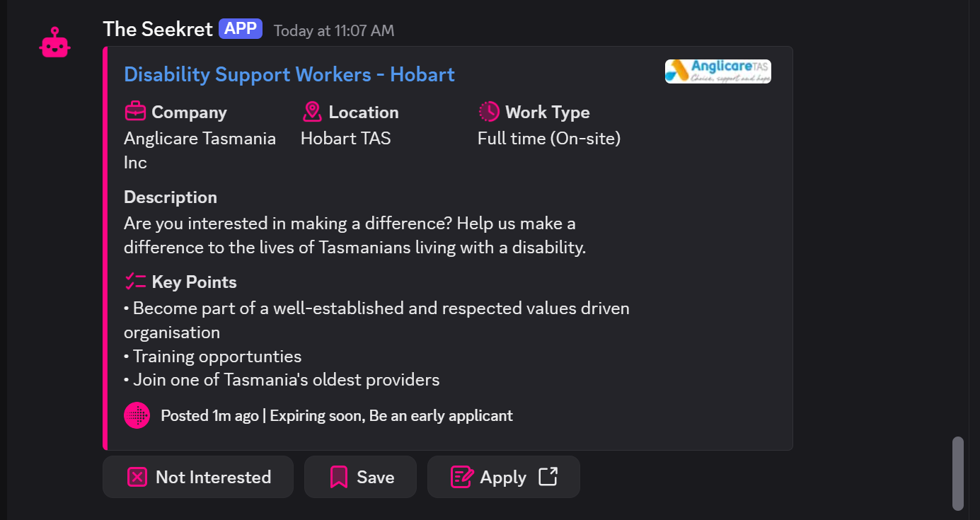Open the Anglicare TAS logo thumbnail
The width and height of the screenshot is (980, 520).
coord(717,71)
